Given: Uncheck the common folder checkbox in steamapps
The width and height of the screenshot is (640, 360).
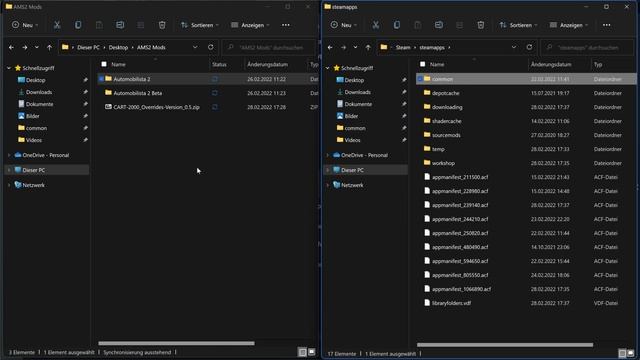Looking at the screenshot, I should [x=420, y=79].
